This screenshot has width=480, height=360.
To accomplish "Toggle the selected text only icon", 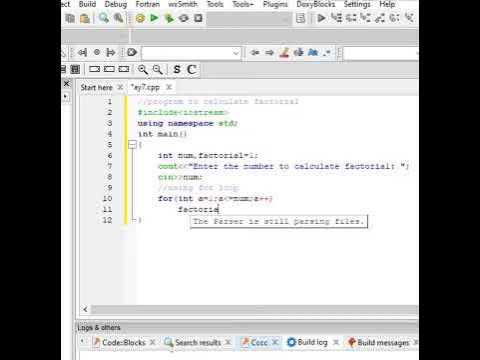I will (x=299, y=53).
